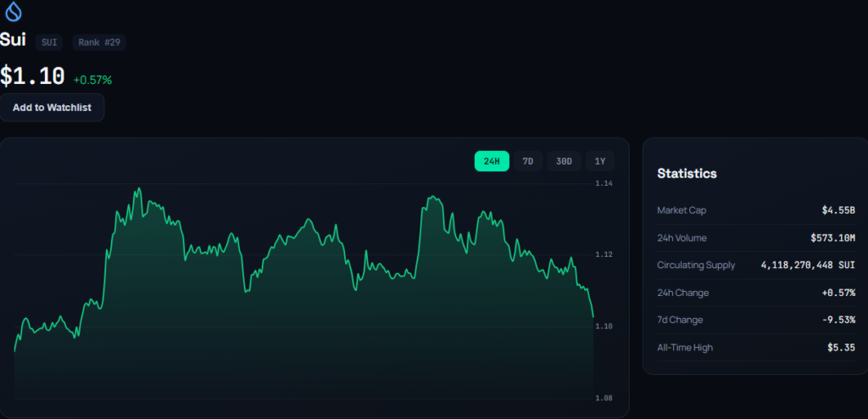Click the 4,118,270,448 SUI supply value

pos(808,265)
